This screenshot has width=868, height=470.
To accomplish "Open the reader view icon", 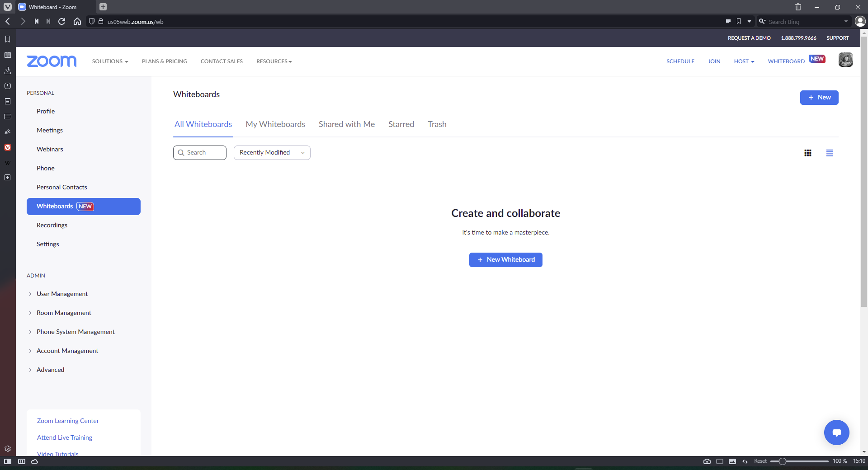I will 728,21.
